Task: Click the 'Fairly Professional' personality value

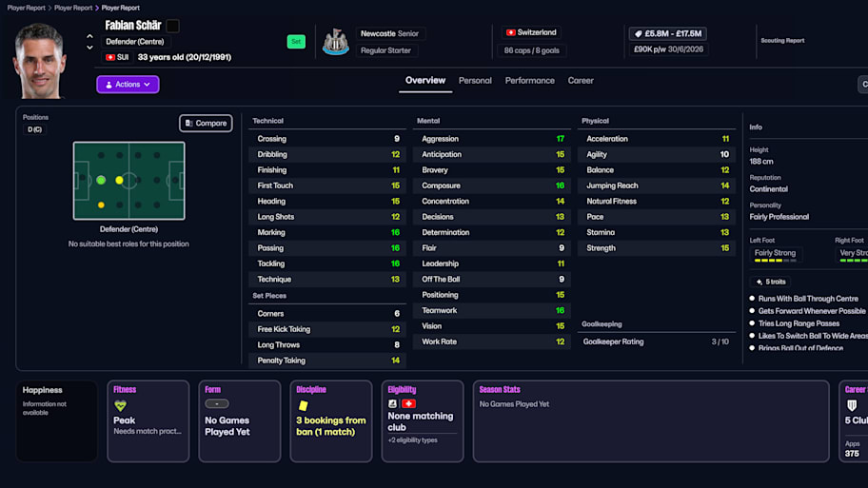Action: click(x=779, y=217)
